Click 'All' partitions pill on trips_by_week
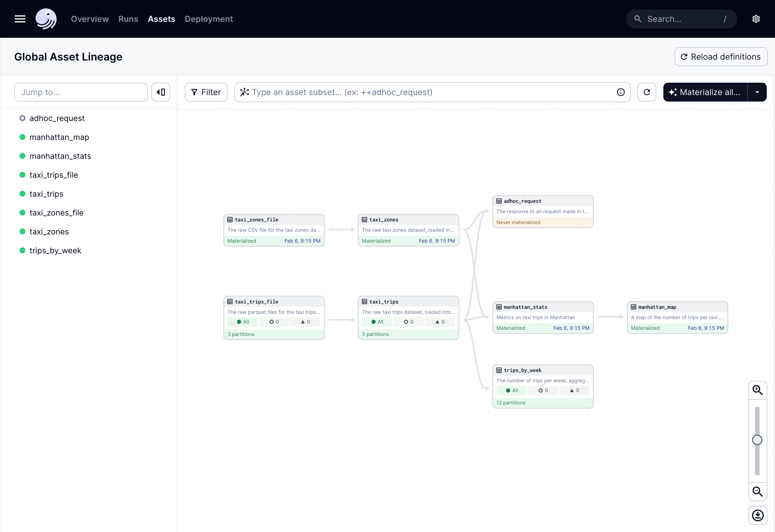The width and height of the screenshot is (775, 532). 512,390
